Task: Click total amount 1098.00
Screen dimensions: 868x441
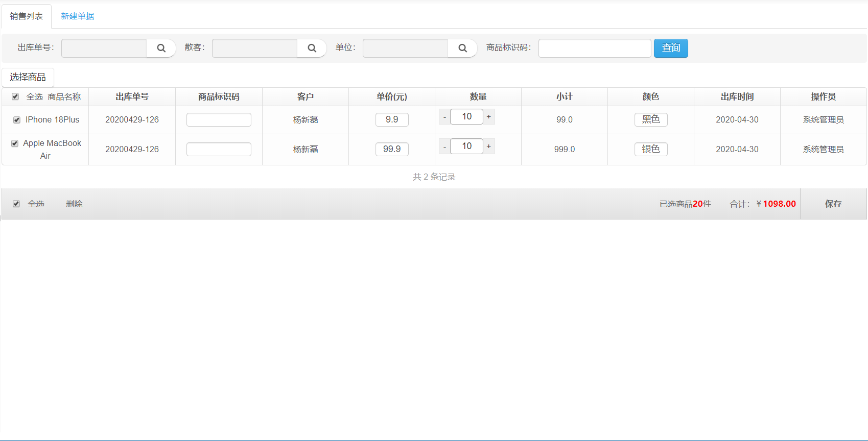Action: (x=779, y=204)
